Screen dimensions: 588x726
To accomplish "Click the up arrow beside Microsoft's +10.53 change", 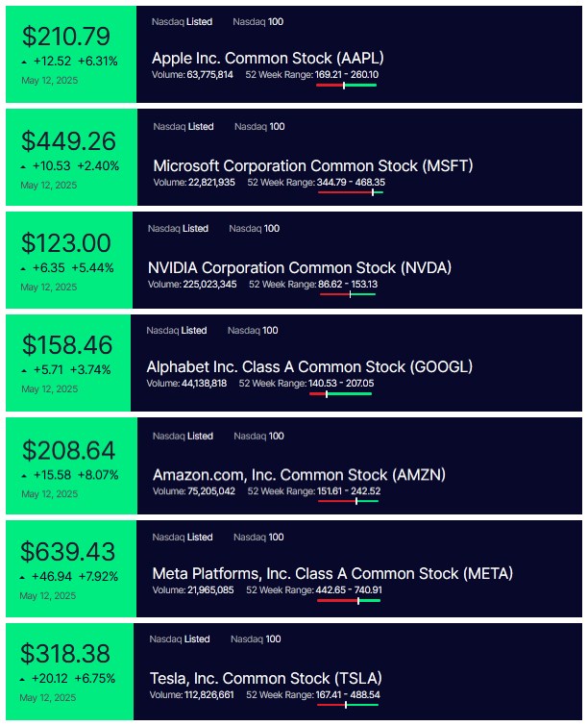I will [x=23, y=166].
